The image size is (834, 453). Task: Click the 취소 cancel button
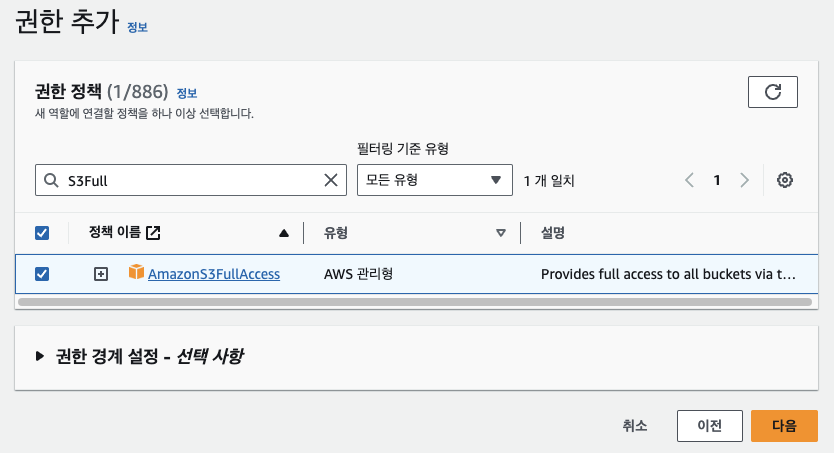pyautogui.click(x=635, y=425)
